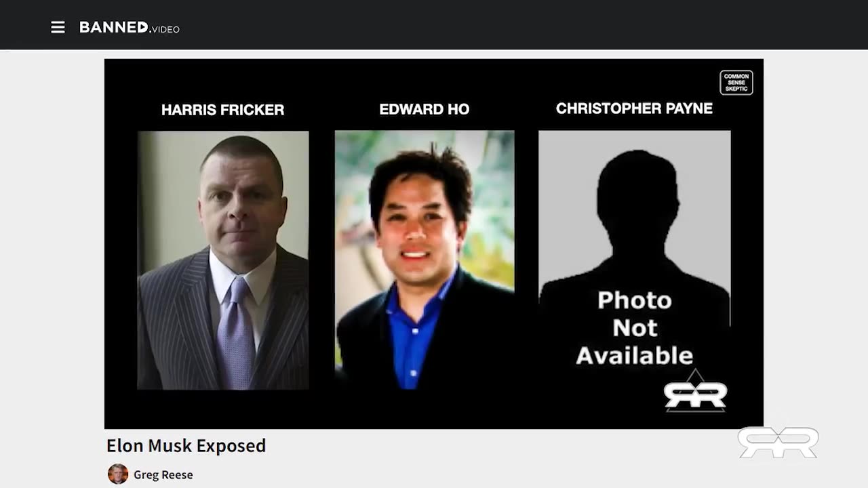Click the HARRIS FRICKER name label
Image resolution: width=868 pixels, height=488 pixels.
(x=223, y=110)
